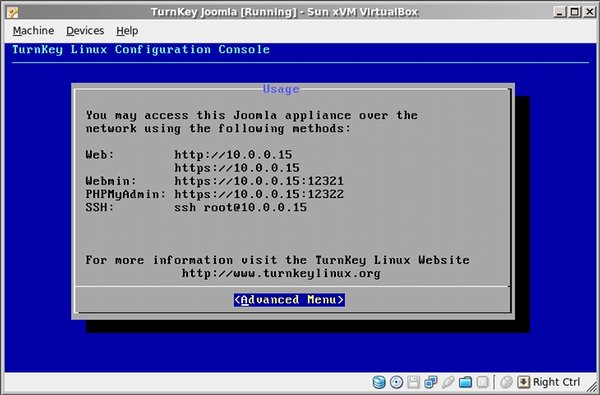Image resolution: width=600 pixels, height=395 pixels.
Task: Click the hard disk activity icon
Action: tap(379, 382)
